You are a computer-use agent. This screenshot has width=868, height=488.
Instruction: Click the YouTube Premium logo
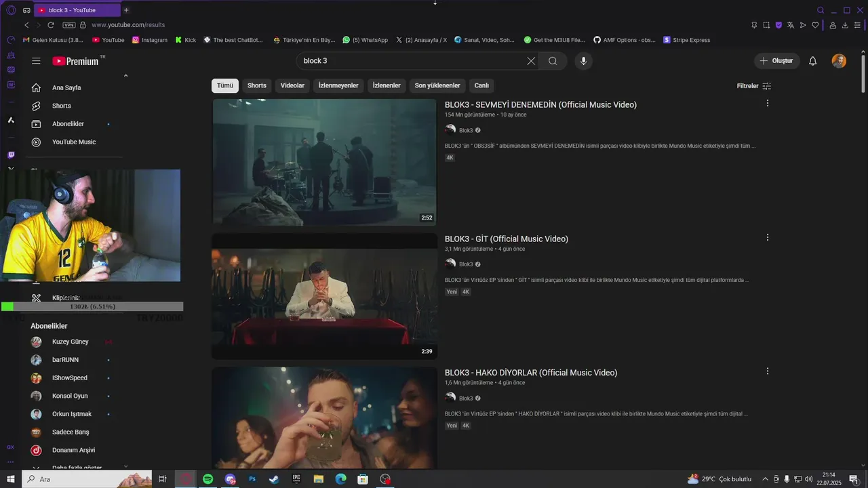point(75,61)
